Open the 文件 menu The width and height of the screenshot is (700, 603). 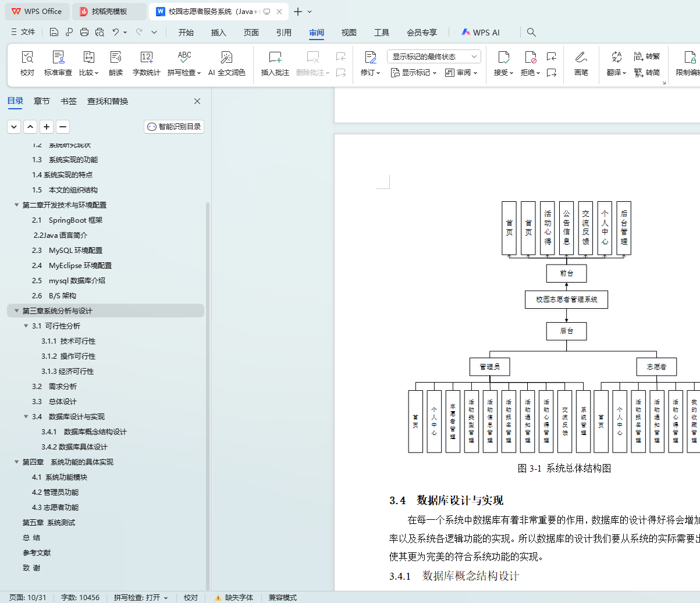(23, 32)
